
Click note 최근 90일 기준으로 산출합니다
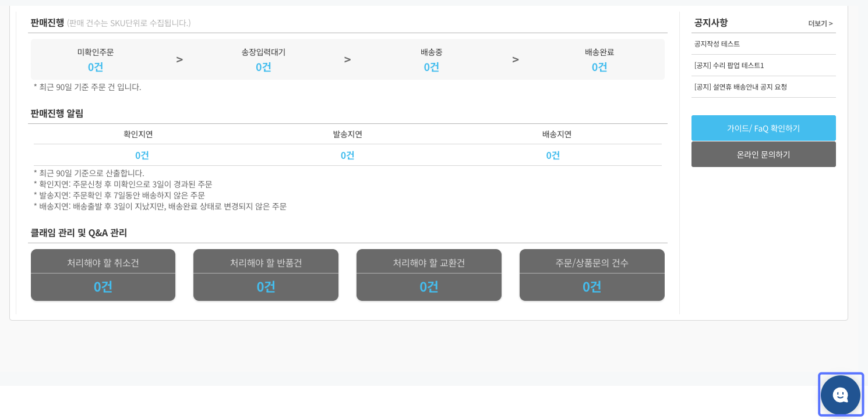click(x=89, y=173)
